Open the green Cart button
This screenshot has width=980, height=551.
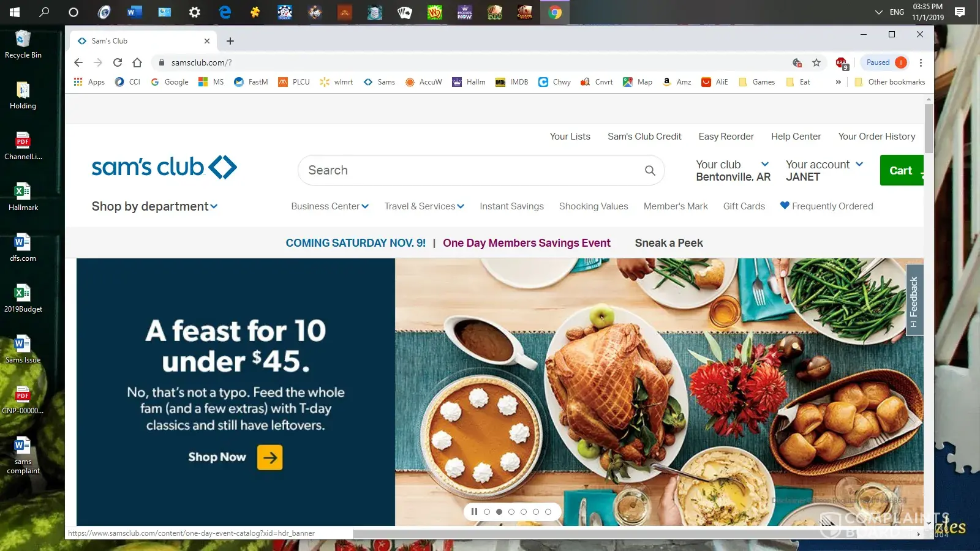click(x=900, y=170)
